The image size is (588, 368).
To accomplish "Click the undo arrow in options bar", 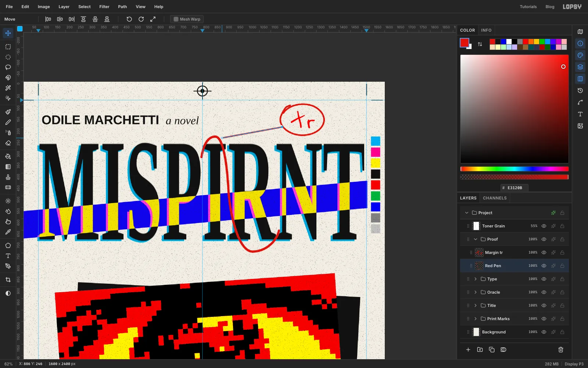I will click(x=129, y=19).
